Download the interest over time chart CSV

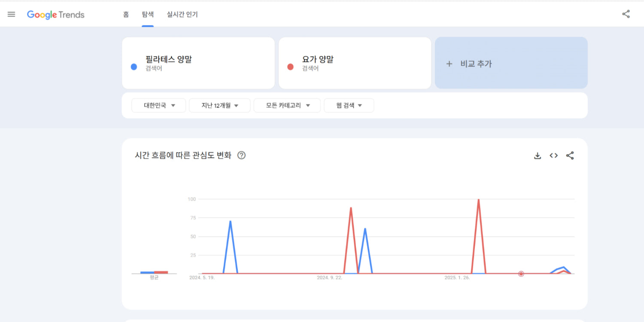(537, 155)
